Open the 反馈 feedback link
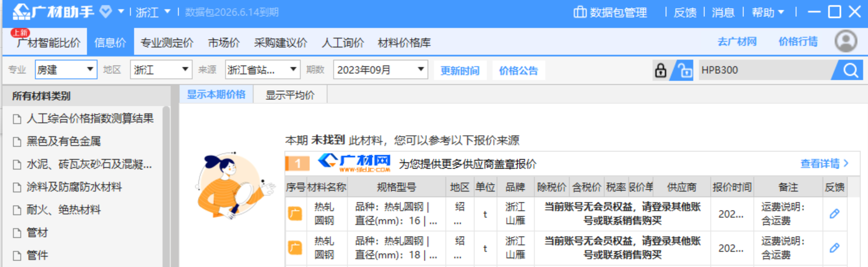This screenshot has height=267, width=868. pyautogui.click(x=685, y=12)
